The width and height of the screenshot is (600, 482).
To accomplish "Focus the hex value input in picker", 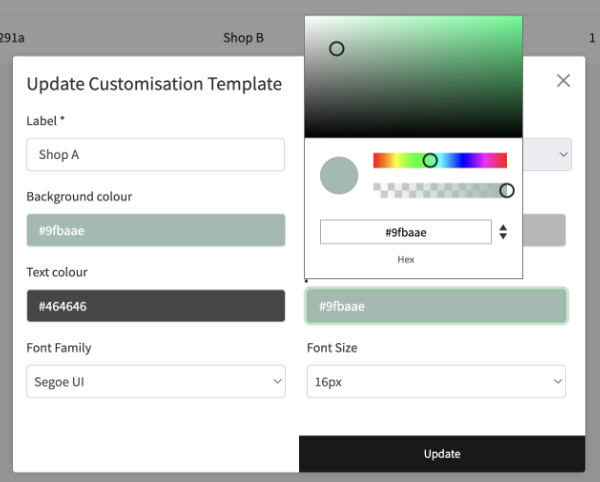I will click(x=405, y=232).
